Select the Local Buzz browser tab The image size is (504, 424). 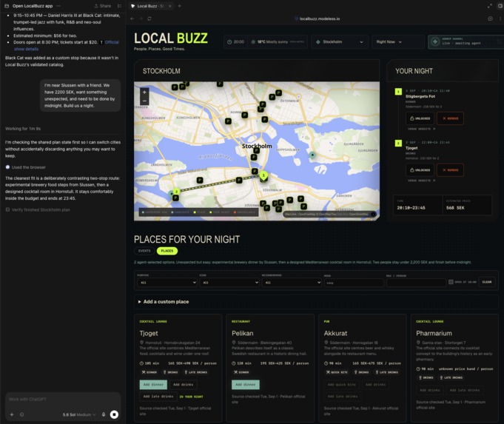click(151, 6)
